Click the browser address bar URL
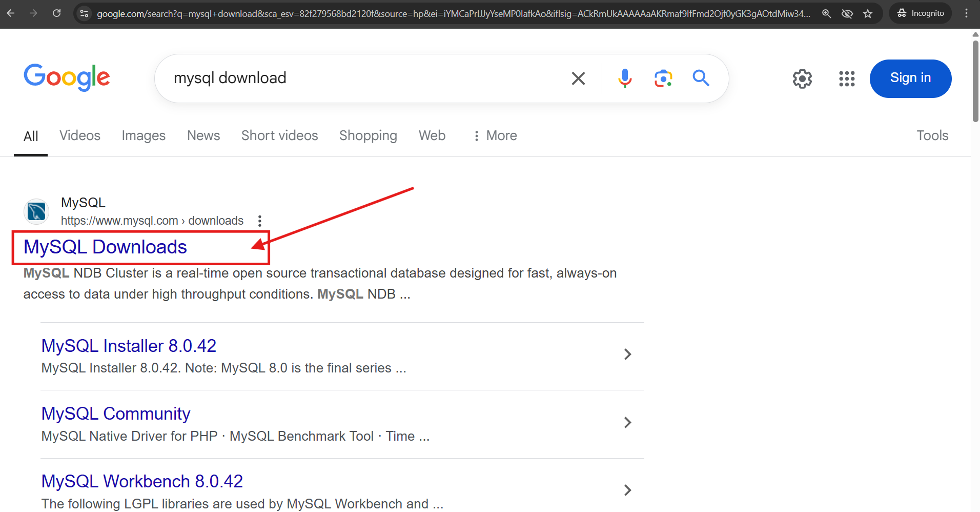Image resolution: width=980 pixels, height=512 pixels. click(454, 14)
